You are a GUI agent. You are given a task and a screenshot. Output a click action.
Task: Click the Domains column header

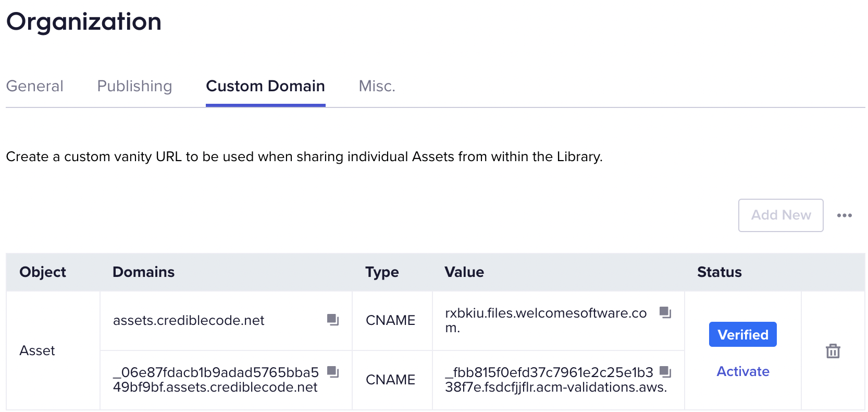coord(144,272)
